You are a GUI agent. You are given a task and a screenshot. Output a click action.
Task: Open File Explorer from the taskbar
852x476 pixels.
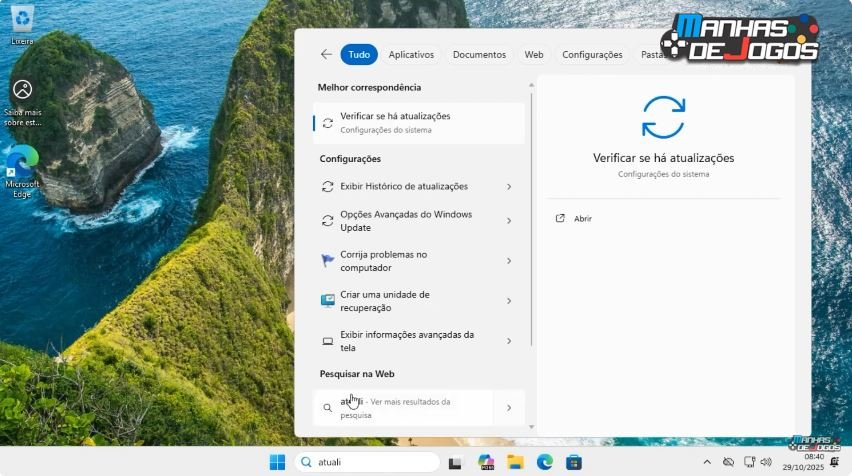point(515,462)
